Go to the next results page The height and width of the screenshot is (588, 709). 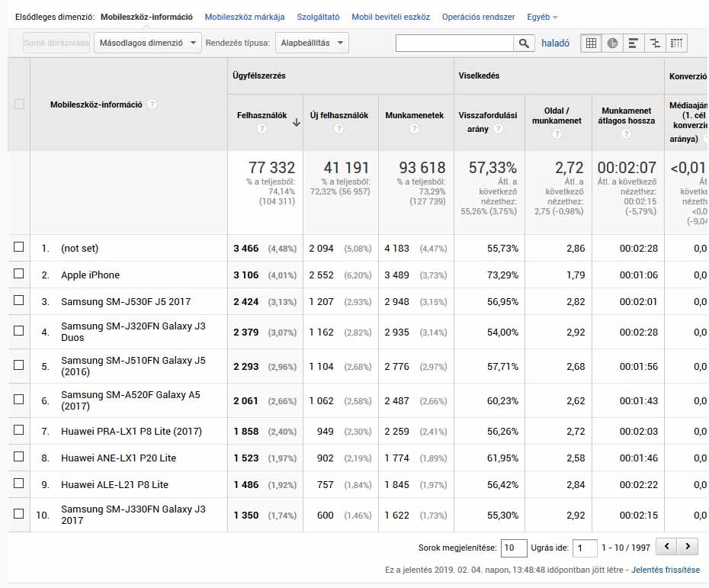(x=688, y=546)
